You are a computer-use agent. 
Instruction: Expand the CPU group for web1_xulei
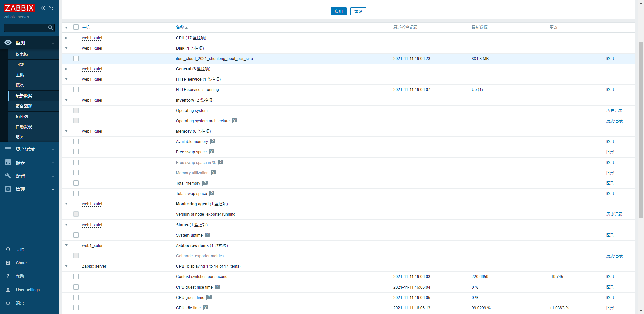point(66,38)
